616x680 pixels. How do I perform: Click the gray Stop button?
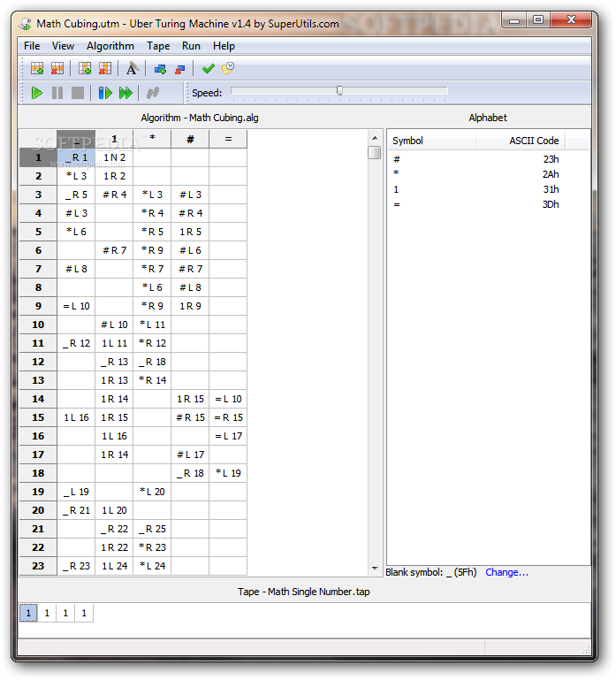tap(78, 93)
